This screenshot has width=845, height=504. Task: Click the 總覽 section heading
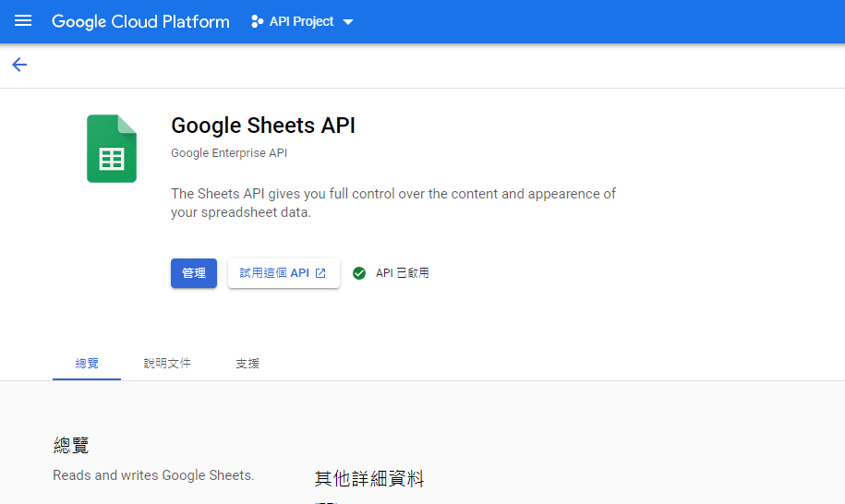pos(71,446)
